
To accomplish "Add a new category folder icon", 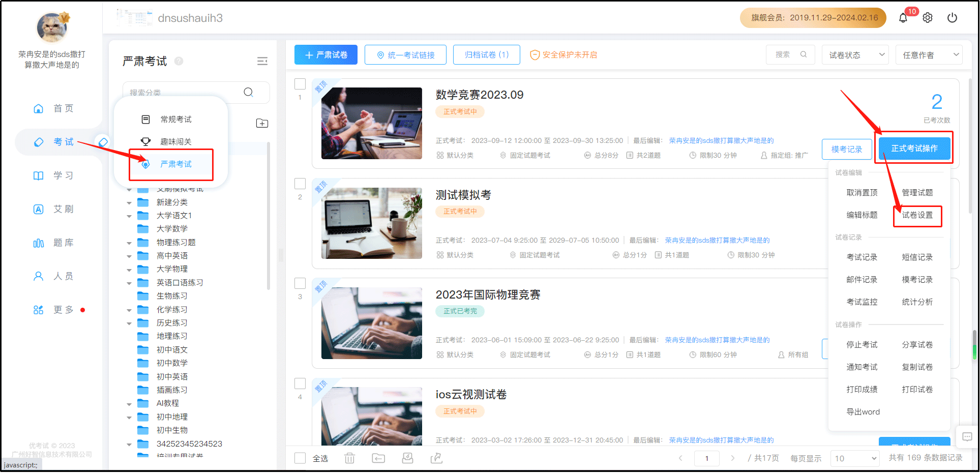I will pyautogui.click(x=262, y=123).
